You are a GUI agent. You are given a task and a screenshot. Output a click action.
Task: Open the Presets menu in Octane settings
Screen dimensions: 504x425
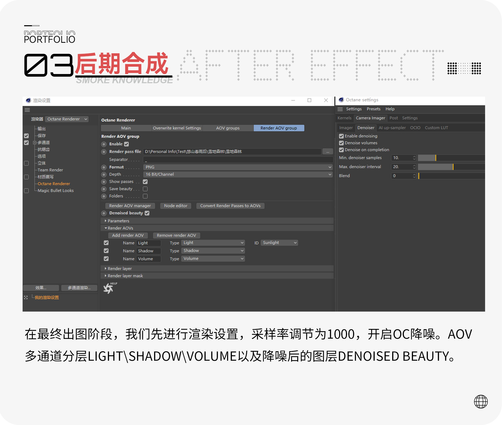(x=374, y=109)
